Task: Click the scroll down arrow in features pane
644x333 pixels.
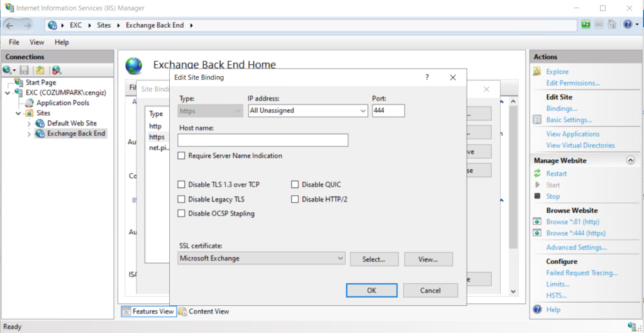Action: [513, 291]
